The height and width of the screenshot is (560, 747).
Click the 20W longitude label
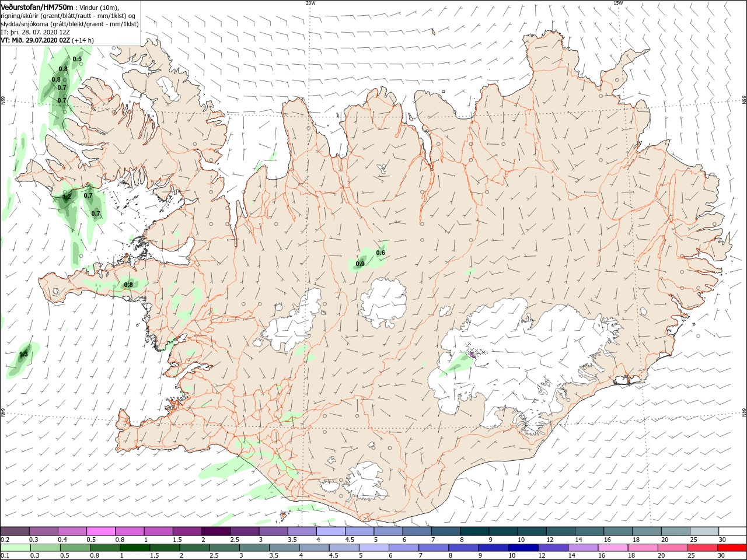click(x=310, y=3)
